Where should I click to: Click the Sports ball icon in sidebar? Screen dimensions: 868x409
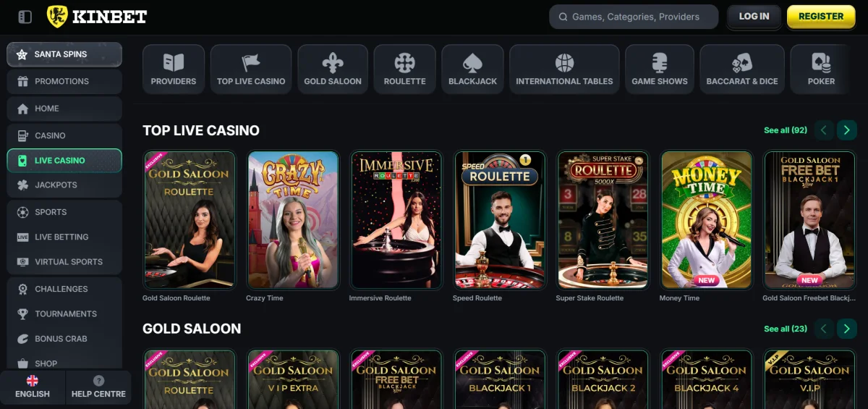22,212
